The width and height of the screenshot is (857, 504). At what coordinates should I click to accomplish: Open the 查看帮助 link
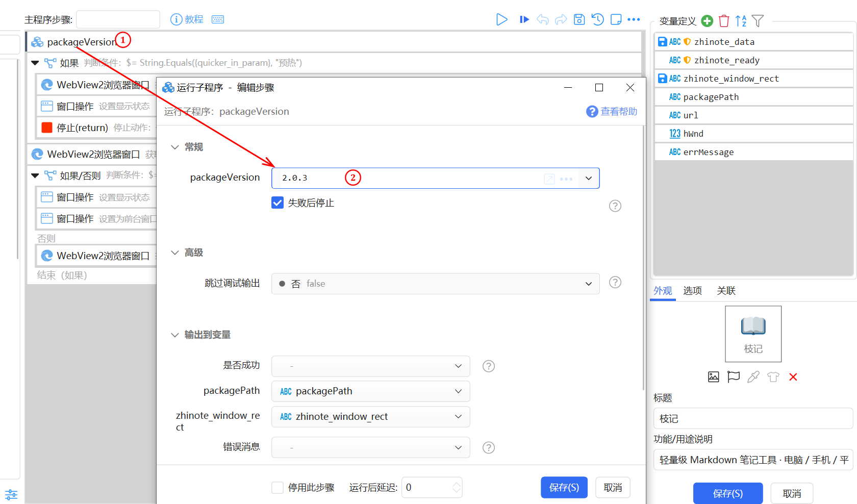pos(612,111)
